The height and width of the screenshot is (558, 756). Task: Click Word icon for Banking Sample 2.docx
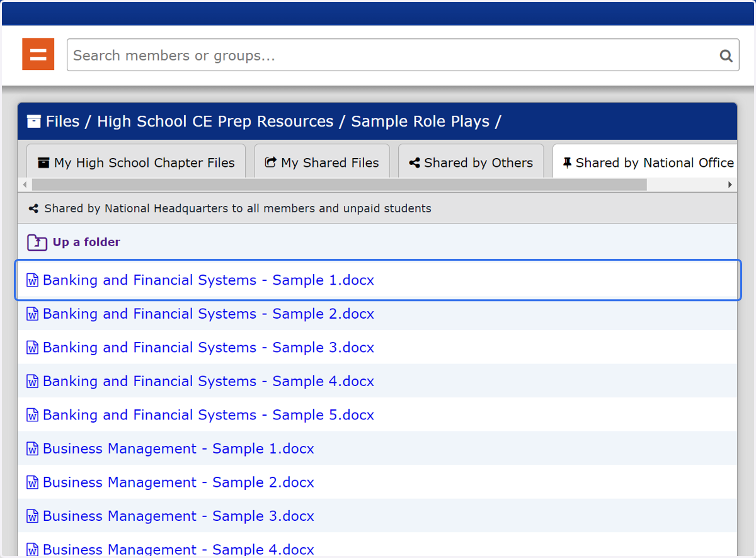(32, 314)
